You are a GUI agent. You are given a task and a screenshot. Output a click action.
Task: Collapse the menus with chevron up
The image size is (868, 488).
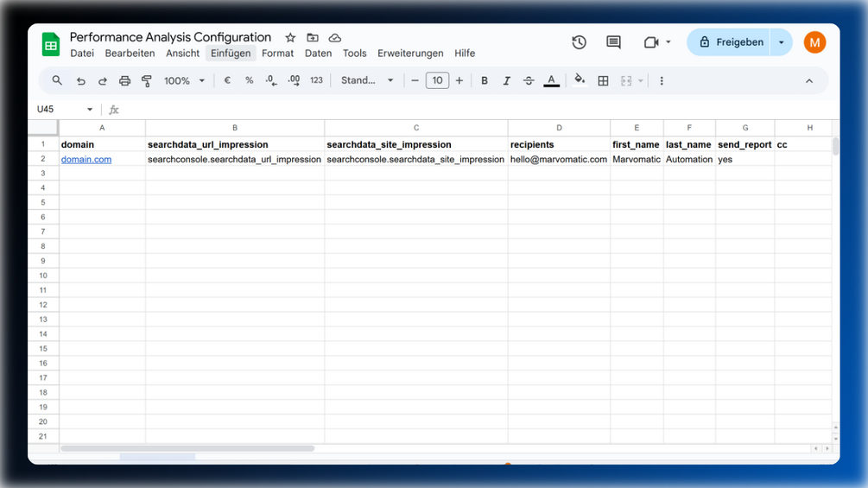[x=809, y=81]
